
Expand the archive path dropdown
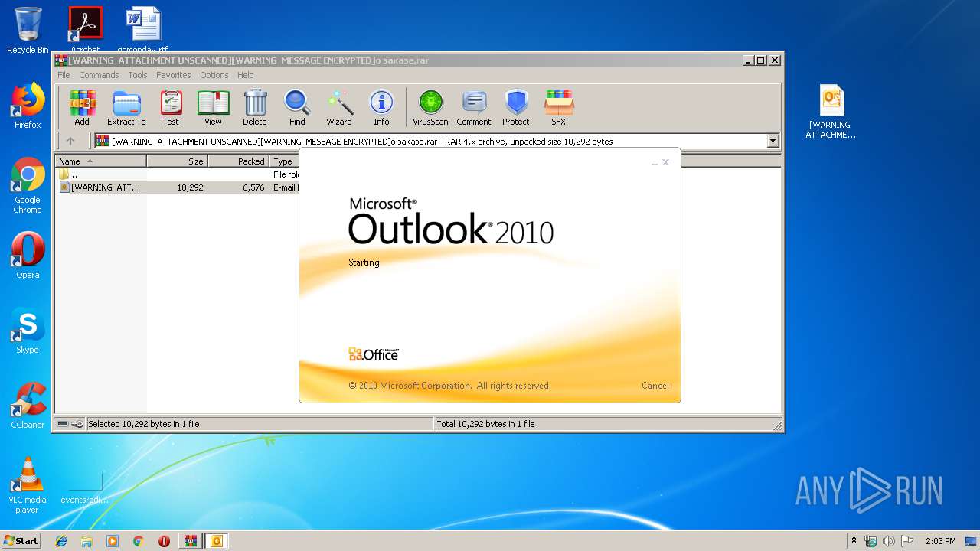[773, 141]
